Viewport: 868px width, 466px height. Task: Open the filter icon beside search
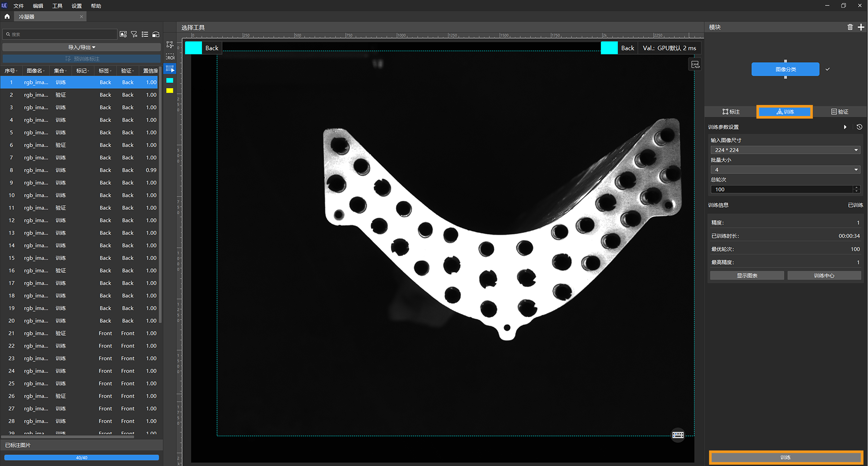pyautogui.click(x=134, y=34)
